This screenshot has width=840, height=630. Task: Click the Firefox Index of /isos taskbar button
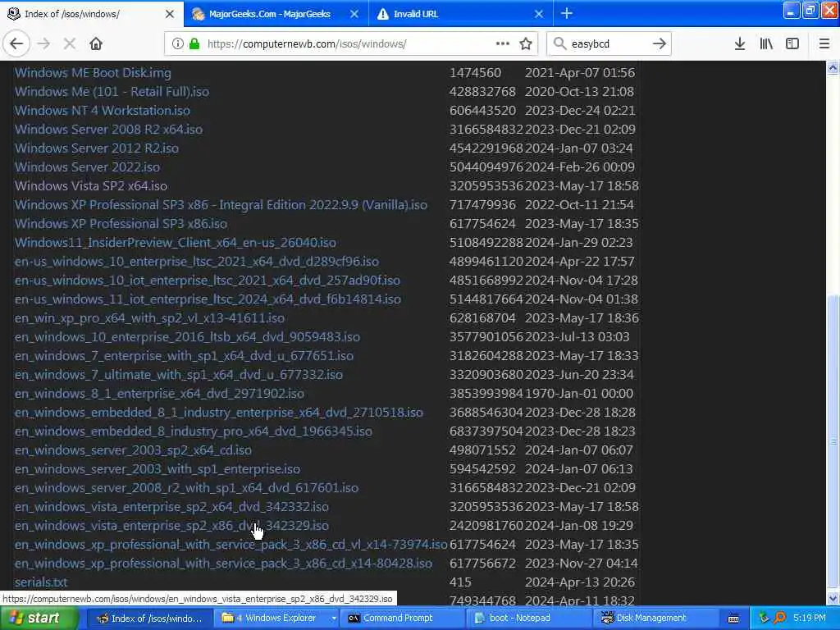coord(149,618)
